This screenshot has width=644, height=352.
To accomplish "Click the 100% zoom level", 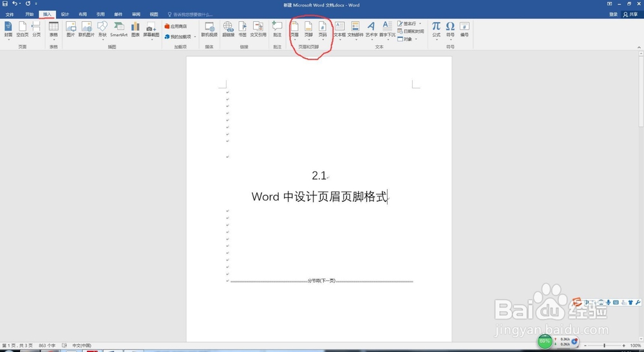I will pyautogui.click(x=636, y=346).
